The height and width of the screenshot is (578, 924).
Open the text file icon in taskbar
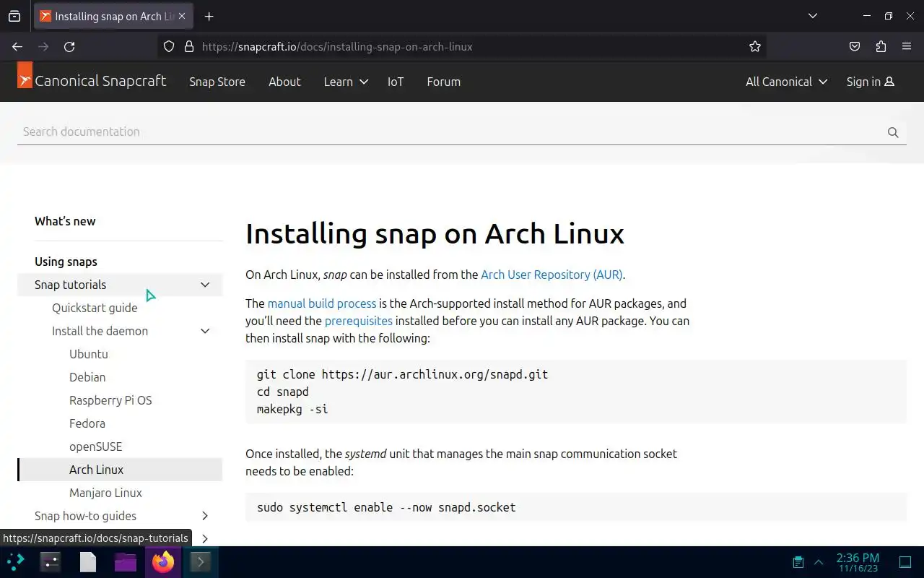(x=88, y=561)
